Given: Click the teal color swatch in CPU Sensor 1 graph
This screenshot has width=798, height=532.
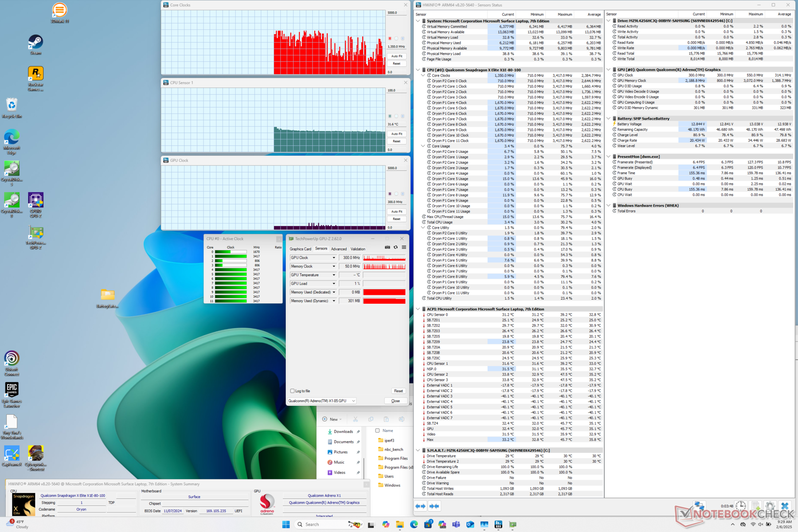Looking at the screenshot, I should (390, 116).
